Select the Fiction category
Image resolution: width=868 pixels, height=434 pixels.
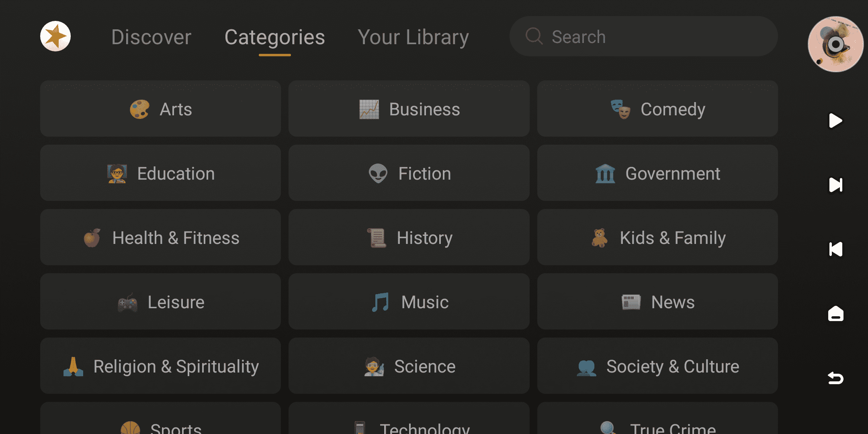coord(409,173)
